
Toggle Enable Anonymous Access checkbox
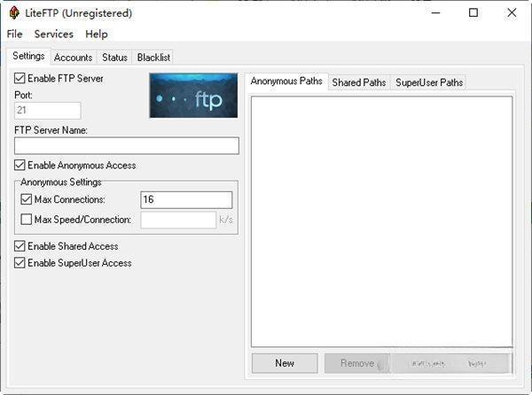click(20, 166)
